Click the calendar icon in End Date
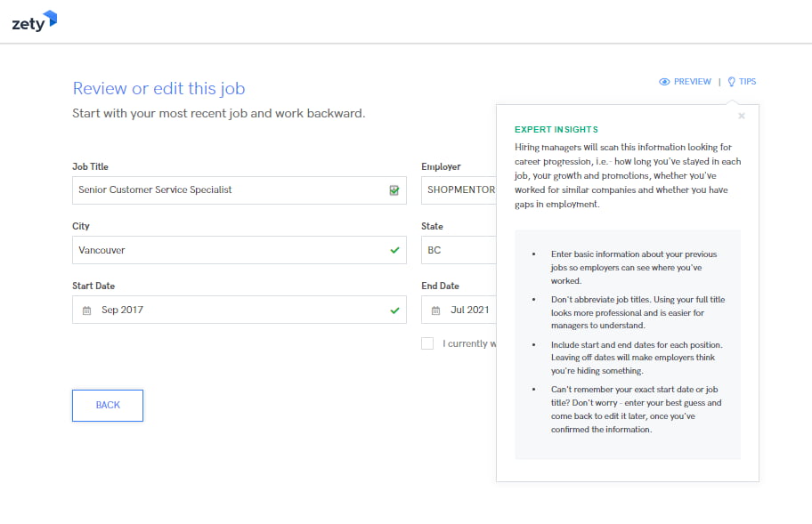Image resolution: width=812 pixels, height=524 pixels. pyautogui.click(x=436, y=310)
